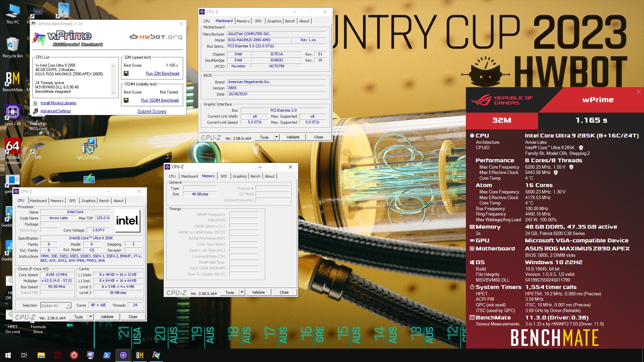
Task: Click the save icon beside Run 1024M Benchmark
Action: [x=126, y=100]
